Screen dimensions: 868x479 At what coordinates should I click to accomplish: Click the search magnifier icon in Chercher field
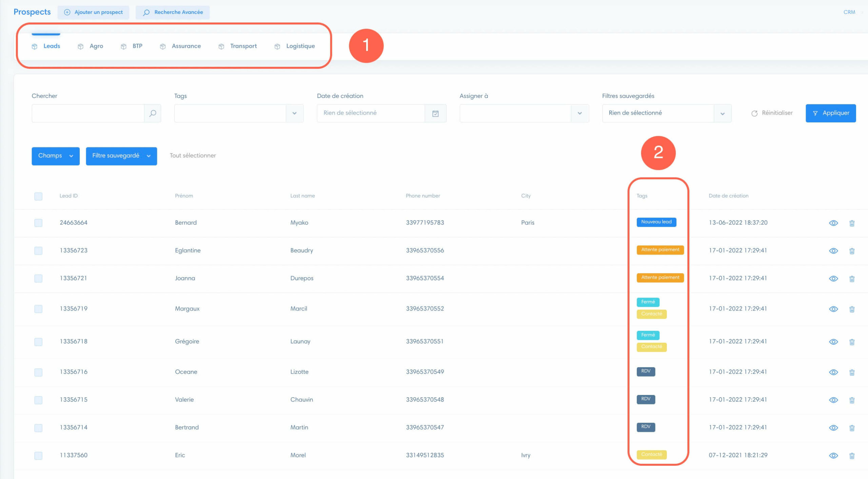(153, 113)
